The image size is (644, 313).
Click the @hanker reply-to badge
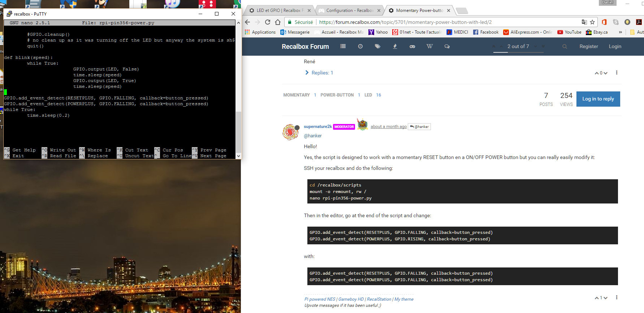[x=419, y=127]
